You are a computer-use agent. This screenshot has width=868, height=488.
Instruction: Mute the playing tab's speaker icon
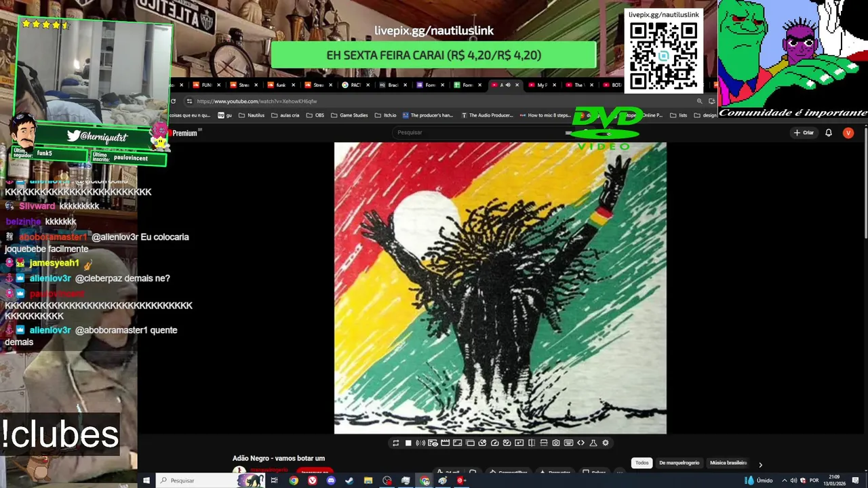pyautogui.click(x=507, y=85)
